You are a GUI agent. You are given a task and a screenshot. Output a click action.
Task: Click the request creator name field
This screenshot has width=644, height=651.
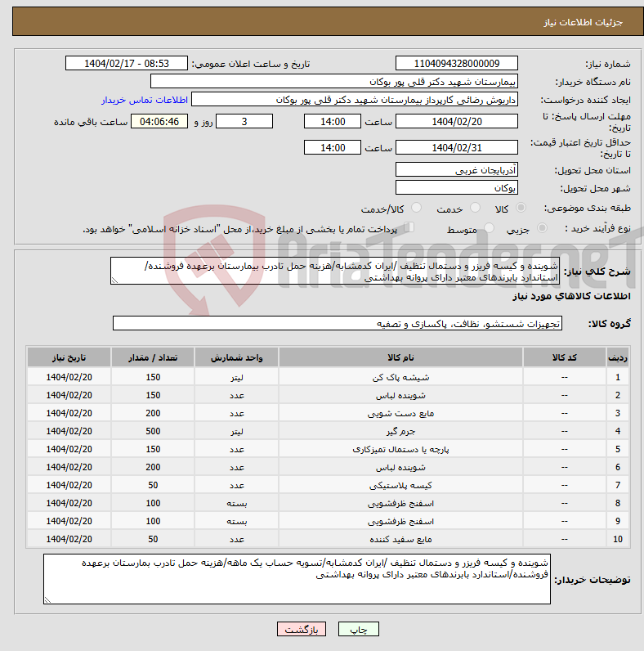coord(355,100)
